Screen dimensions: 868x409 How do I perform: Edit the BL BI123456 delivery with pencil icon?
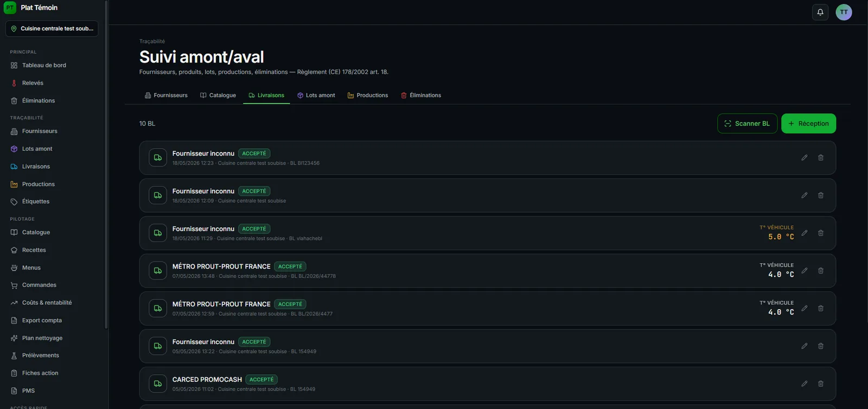click(805, 158)
